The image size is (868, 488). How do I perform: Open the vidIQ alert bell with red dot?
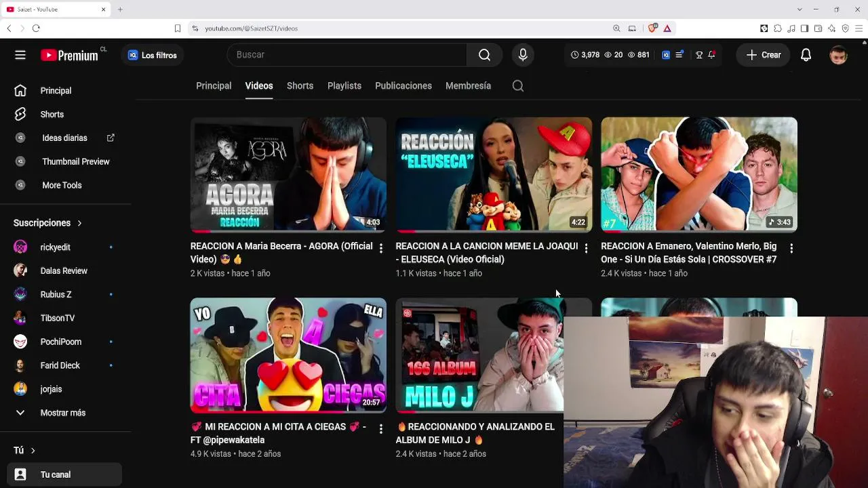711,55
